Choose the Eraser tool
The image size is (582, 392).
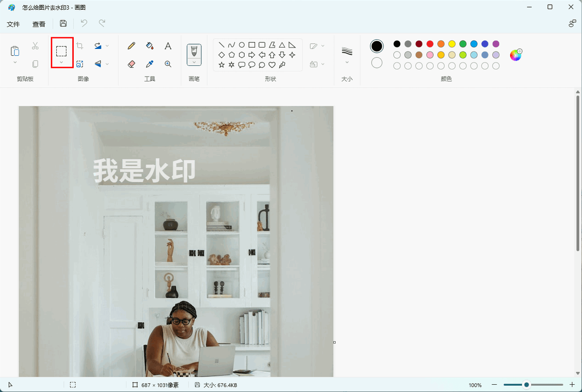tap(131, 64)
